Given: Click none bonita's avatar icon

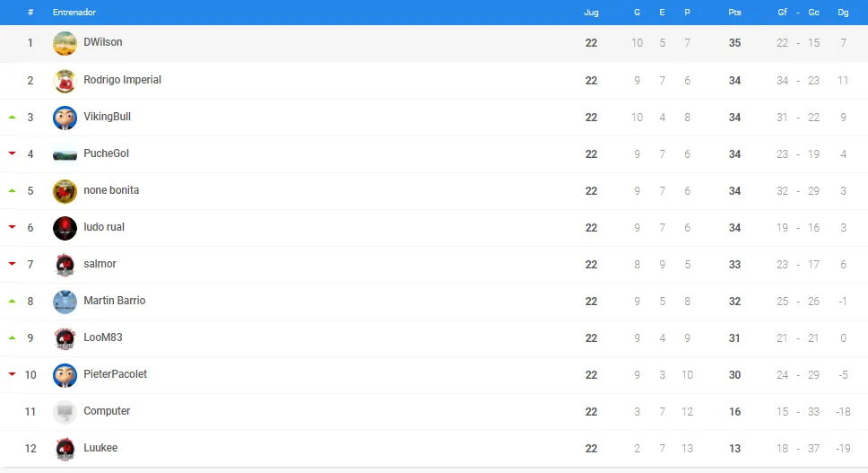Looking at the screenshot, I should [x=65, y=192].
